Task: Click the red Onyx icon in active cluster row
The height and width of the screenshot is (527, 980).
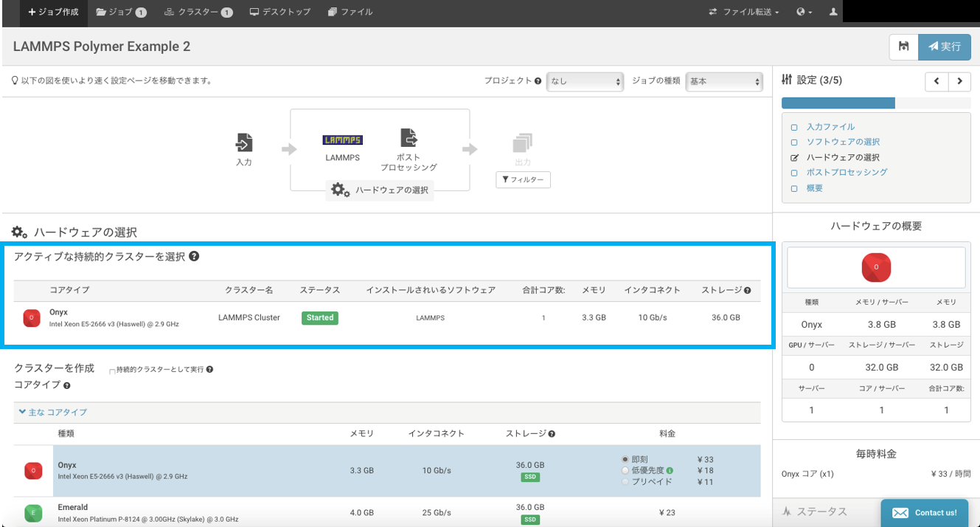Action: (x=32, y=318)
